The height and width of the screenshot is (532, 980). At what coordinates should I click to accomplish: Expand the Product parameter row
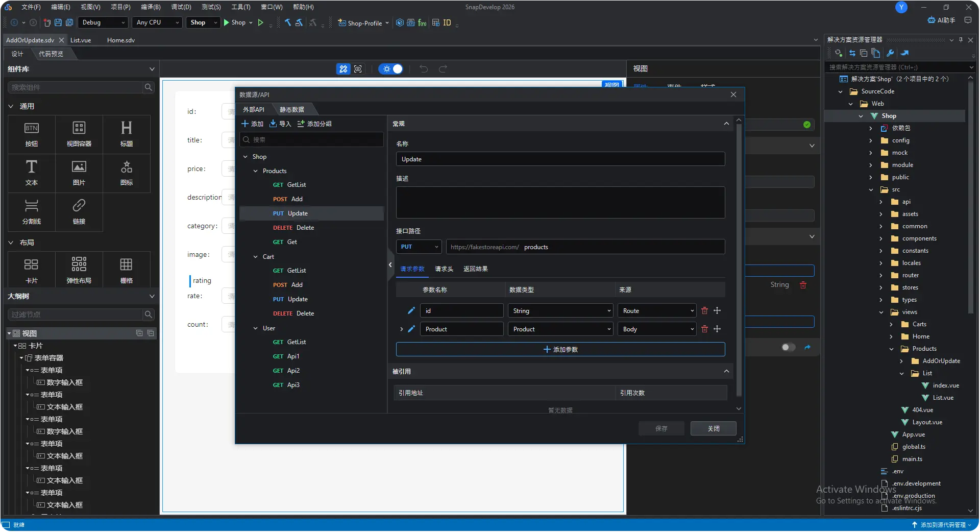pyautogui.click(x=402, y=329)
